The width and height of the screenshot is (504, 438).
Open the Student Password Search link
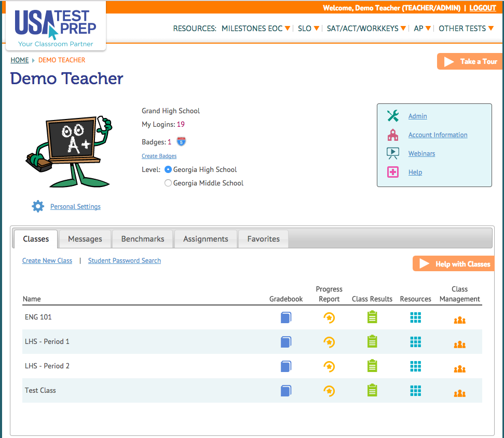[125, 261]
